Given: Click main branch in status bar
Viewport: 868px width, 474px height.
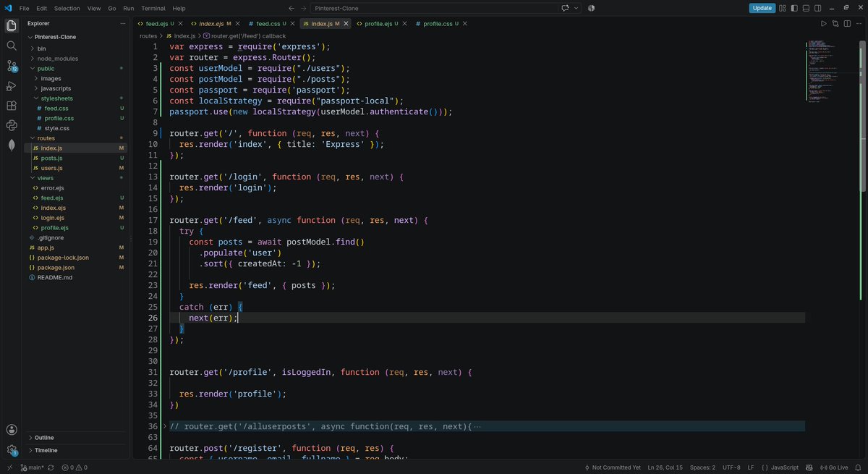Looking at the screenshot, I should point(33,467).
